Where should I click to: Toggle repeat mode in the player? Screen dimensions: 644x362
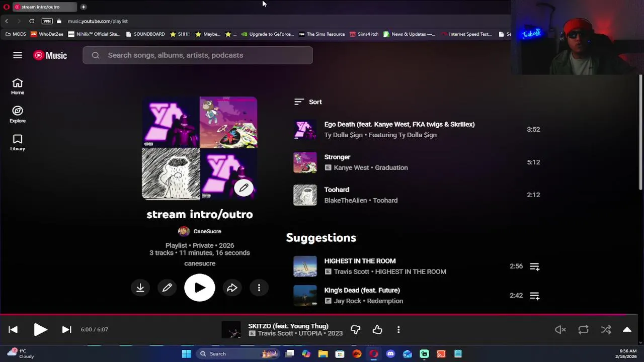point(583,330)
